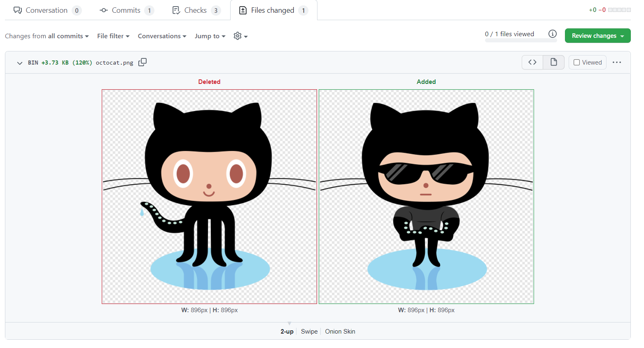The image size is (644, 348).
Task: Click the source diff code icon
Action: click(x=532, y=62)
